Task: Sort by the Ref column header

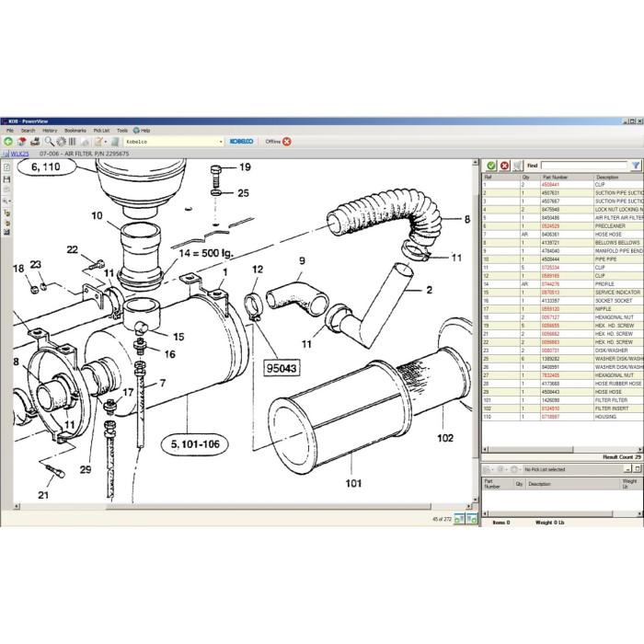Action: click(500, 177)
